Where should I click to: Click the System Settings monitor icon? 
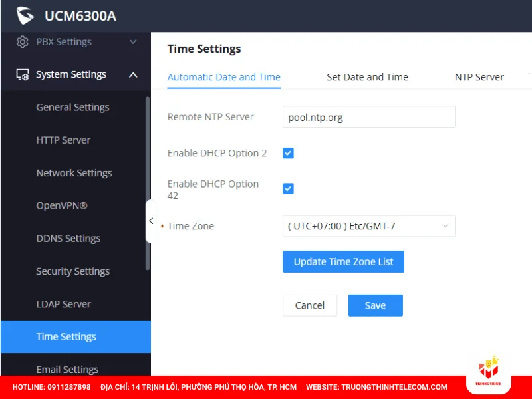(23, 74)
